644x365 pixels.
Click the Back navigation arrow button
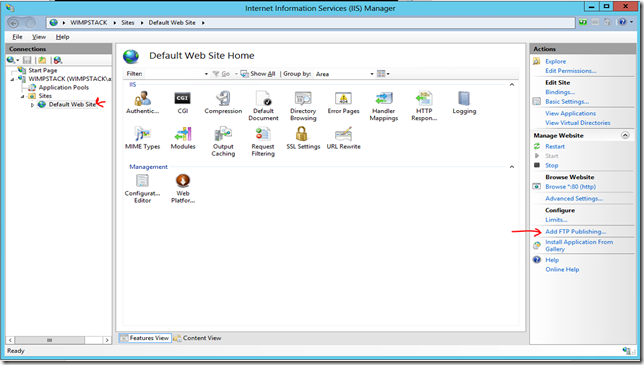14,23
